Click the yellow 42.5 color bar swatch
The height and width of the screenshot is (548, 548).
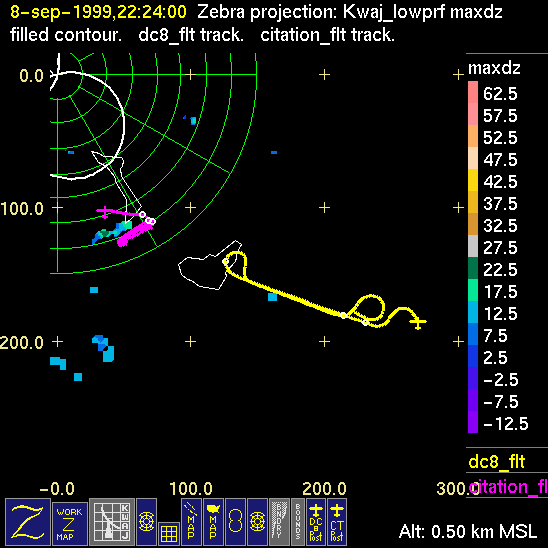pyautogui.click(x=473, y=180)
